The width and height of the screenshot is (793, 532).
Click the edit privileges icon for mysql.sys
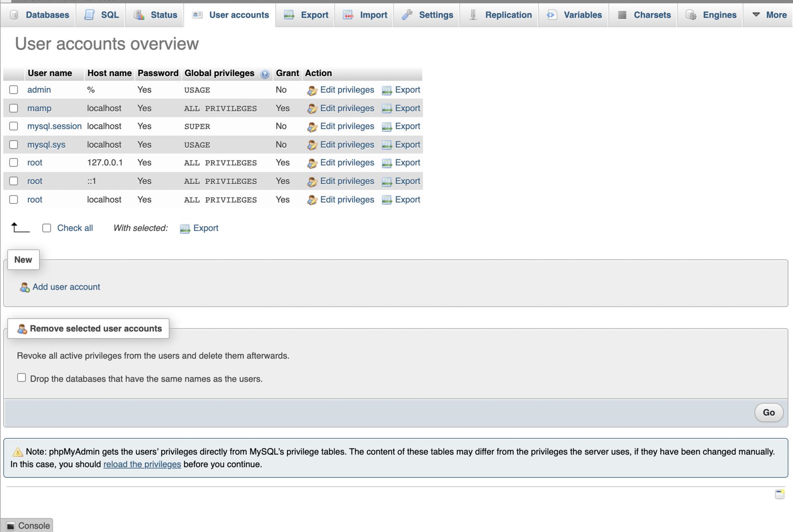click(312, 145)
